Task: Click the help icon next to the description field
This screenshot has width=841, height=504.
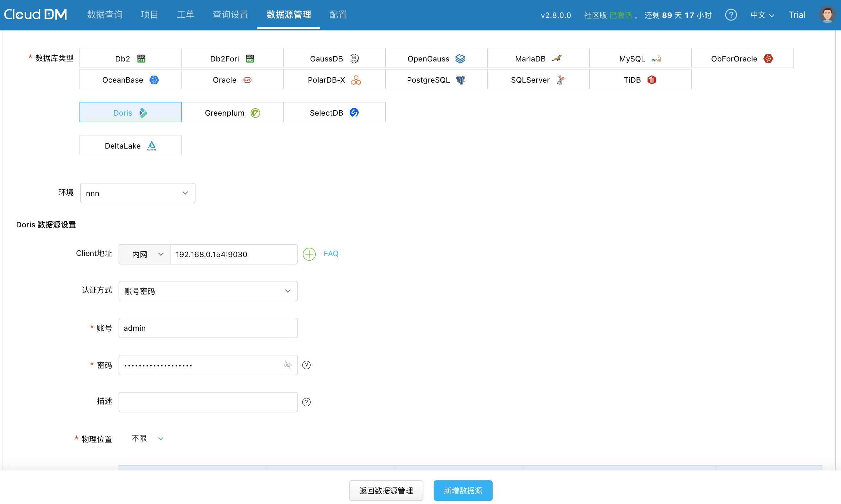Action: pos(306,402)
